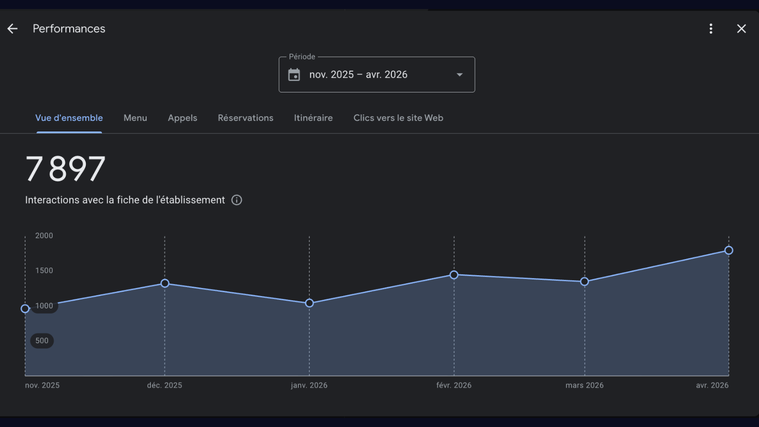
Task: Click the avr. 2026 data point on chart
Action: tap(729, 251)
